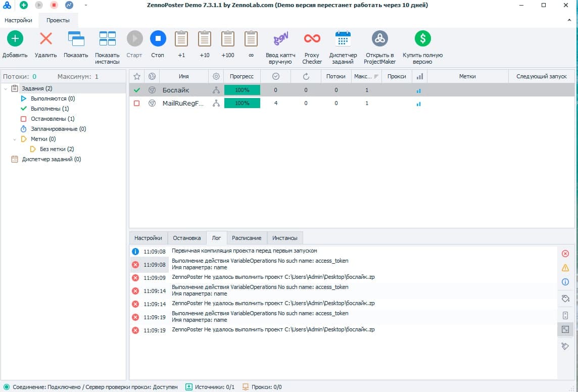
Task: Click the blue Стоп button
Action: (x=158, y=38)
